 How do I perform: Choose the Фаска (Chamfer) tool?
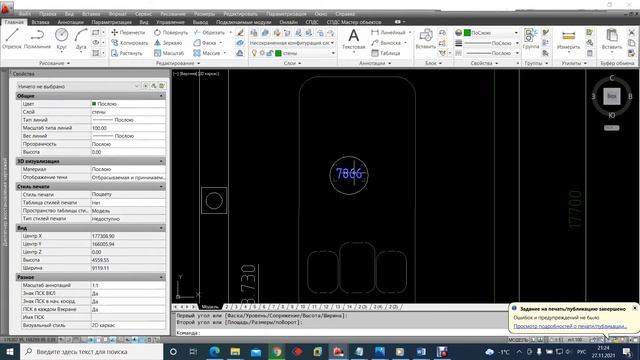[x=205, y=42]
